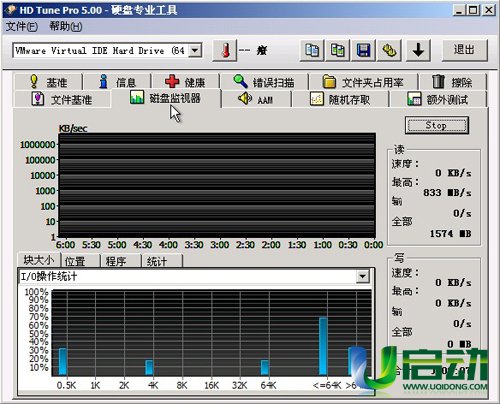Click the red cross health icon
Viewport: 500px width, 404px height.
point(172,81)
